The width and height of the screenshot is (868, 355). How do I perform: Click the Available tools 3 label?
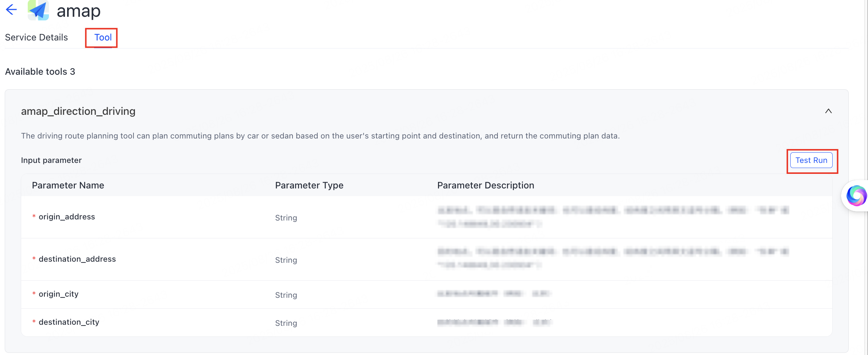click(x=40, y=72)
